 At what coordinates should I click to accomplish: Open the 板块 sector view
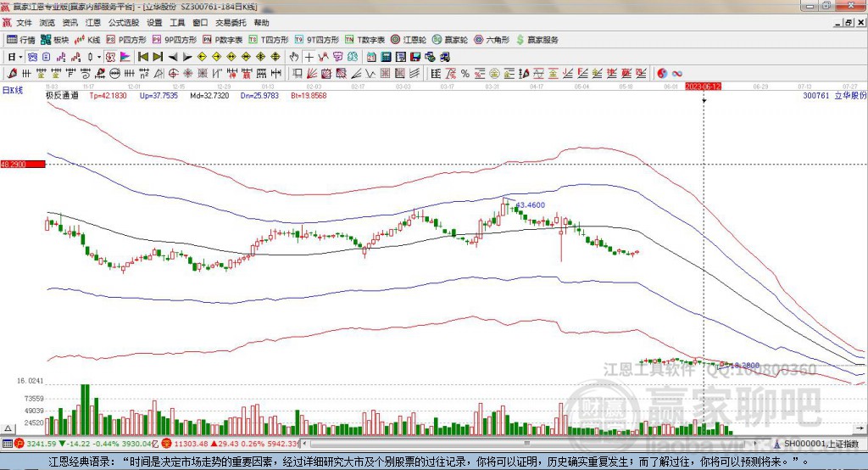pyautogui.click(x=55, y=40)
